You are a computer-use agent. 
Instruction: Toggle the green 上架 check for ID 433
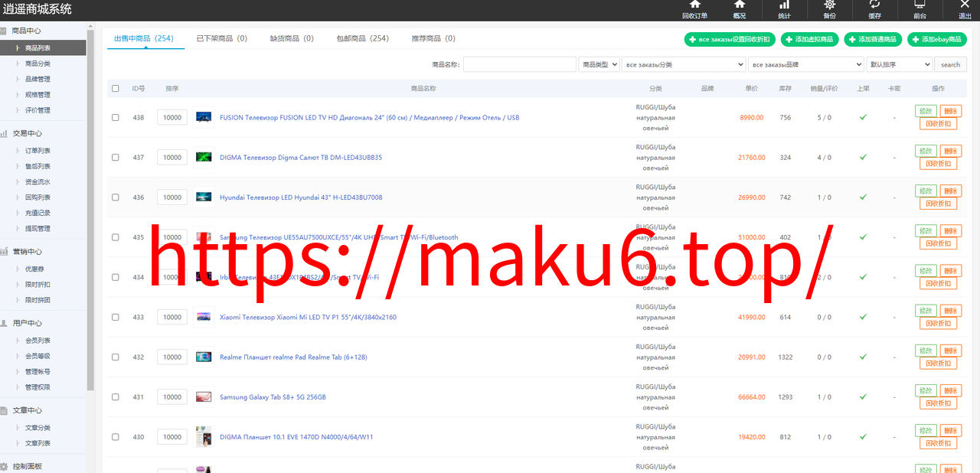coord(863,317)
